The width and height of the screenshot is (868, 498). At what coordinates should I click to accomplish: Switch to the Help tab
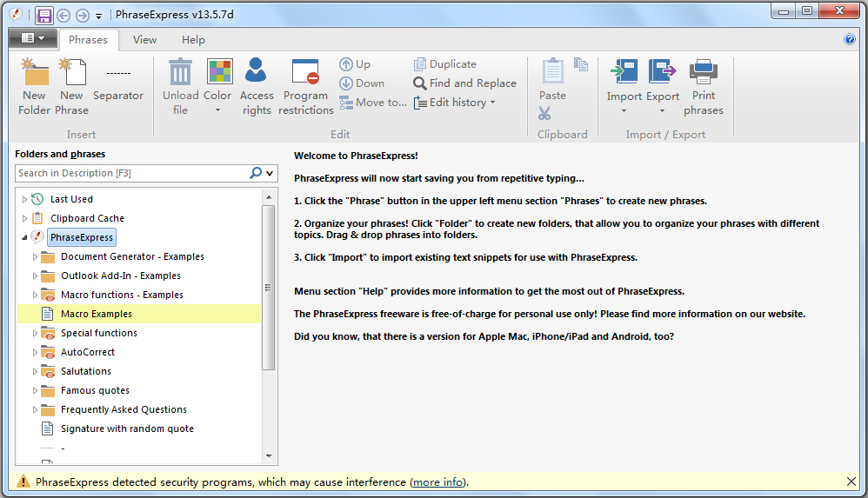(x=193, y=40)
